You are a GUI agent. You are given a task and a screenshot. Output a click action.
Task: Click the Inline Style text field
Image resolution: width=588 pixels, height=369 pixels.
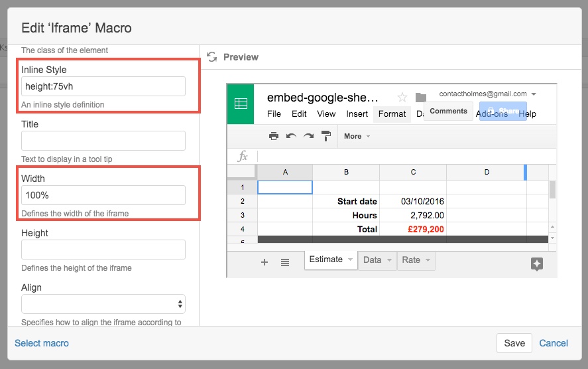pyautogui.click(x=103, y=86)
